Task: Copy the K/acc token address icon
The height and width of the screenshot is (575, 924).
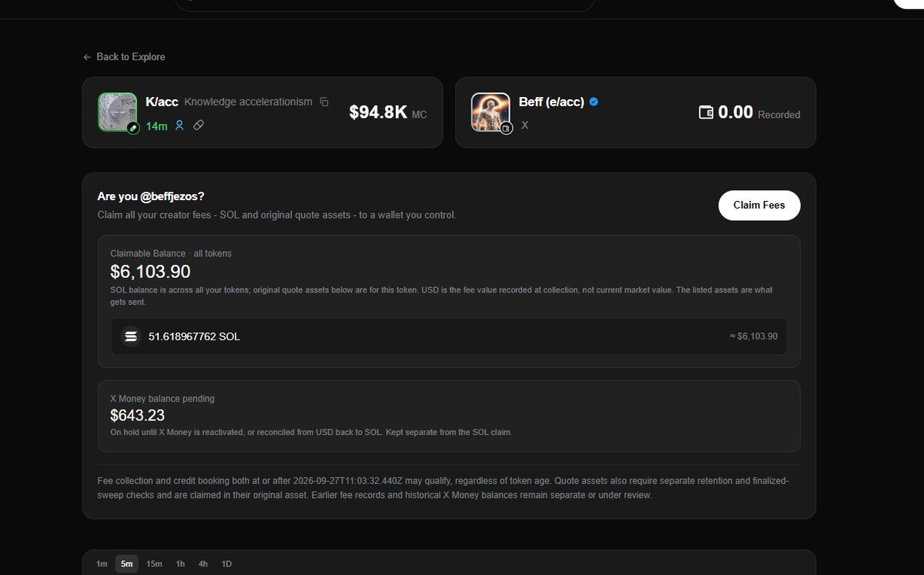Action: point(324,102)
